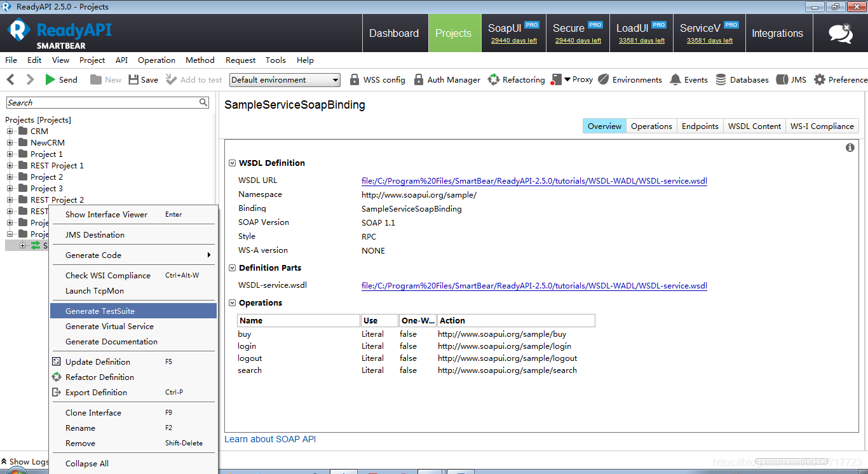
Task: Open the WSDL URL file link
Action: 534,181
